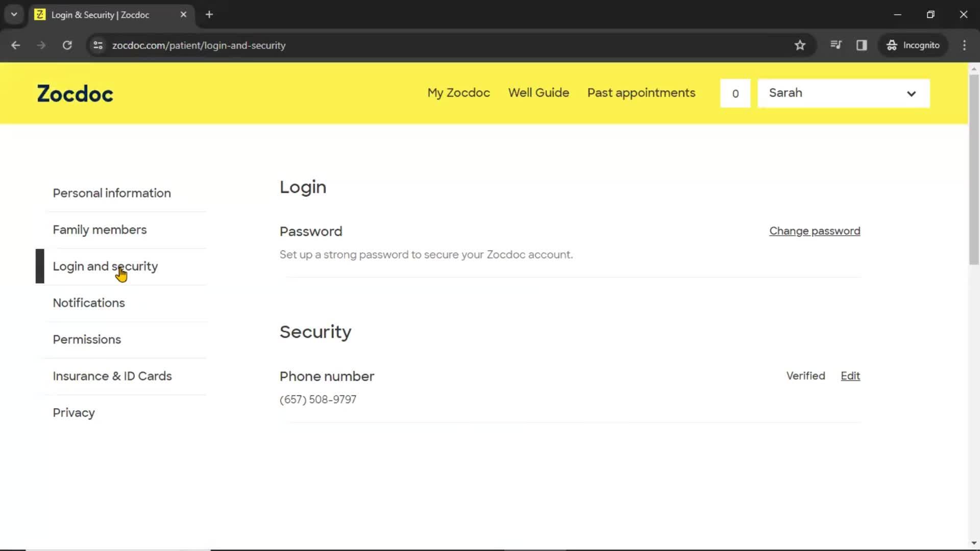Image resolution: width=980 pixels, height=551 pixels.
Task: Click the back navigation arrow icon
Action: 15,45
